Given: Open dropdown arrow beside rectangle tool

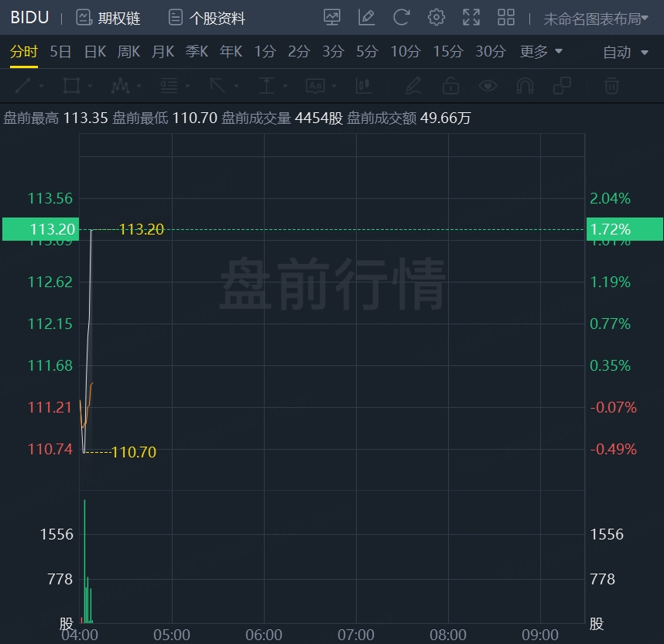Looking at the screenshot, I should 91,86.
